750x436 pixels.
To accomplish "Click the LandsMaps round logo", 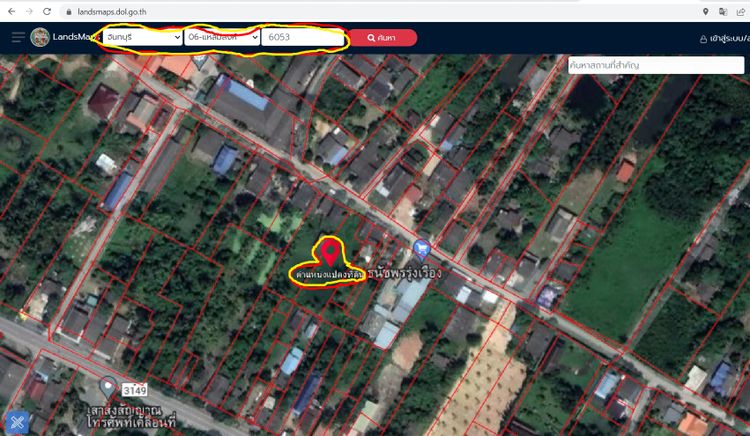I will (x=40, y=38).
